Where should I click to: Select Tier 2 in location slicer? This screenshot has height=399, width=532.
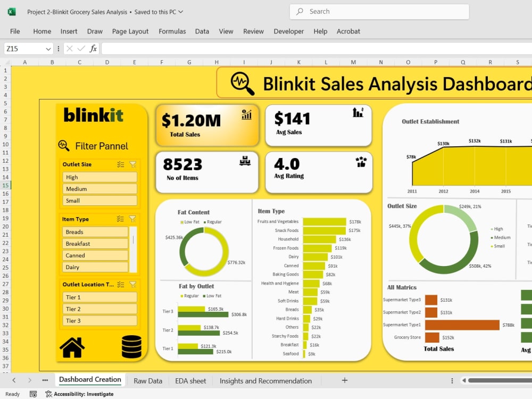tap(100, 309)
